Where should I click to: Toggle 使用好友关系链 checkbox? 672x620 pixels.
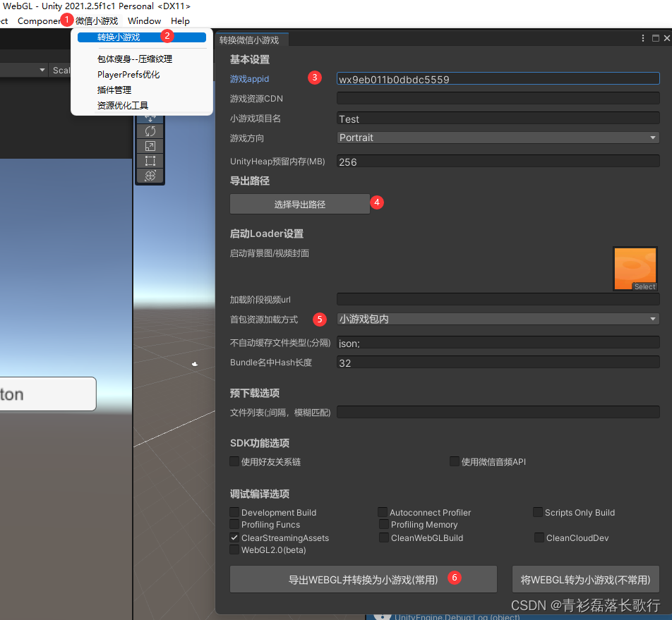click(234, 461)
